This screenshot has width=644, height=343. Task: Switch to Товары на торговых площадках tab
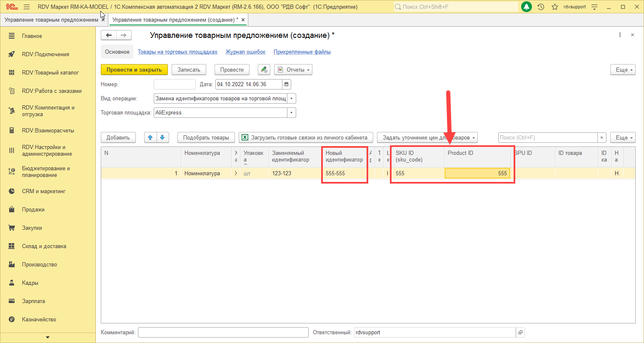[177, 52]
